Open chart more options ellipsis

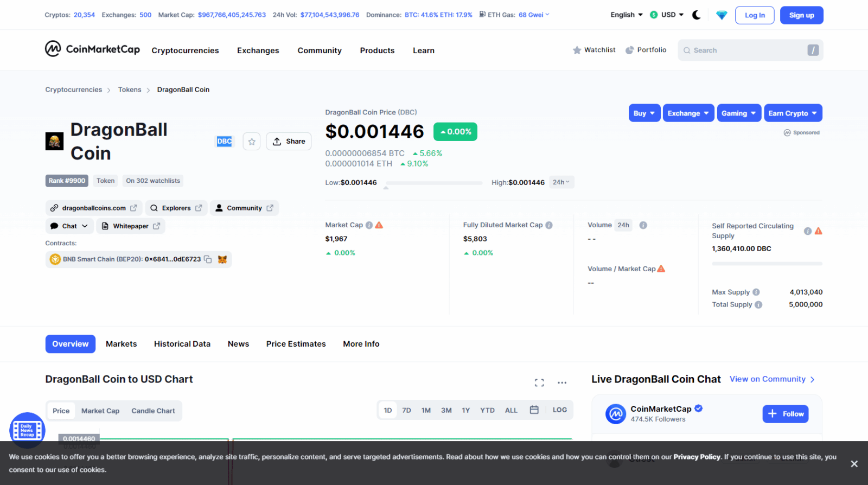tap(562, 382)
